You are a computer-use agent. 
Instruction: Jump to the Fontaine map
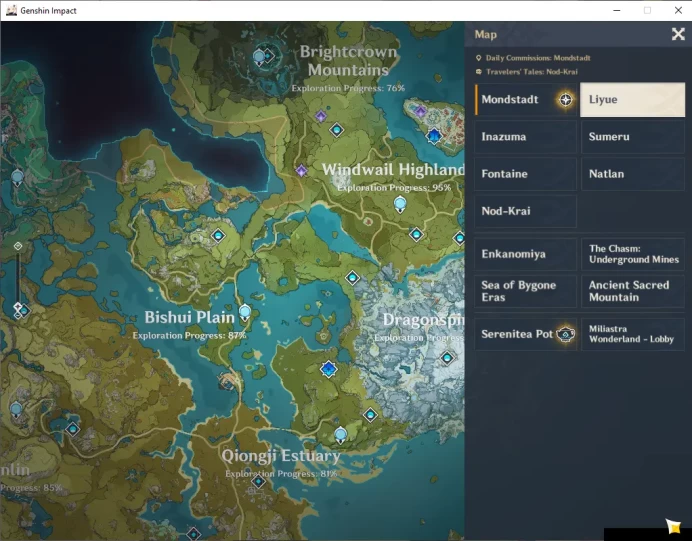pyautogui.click(x=526, y=174)
